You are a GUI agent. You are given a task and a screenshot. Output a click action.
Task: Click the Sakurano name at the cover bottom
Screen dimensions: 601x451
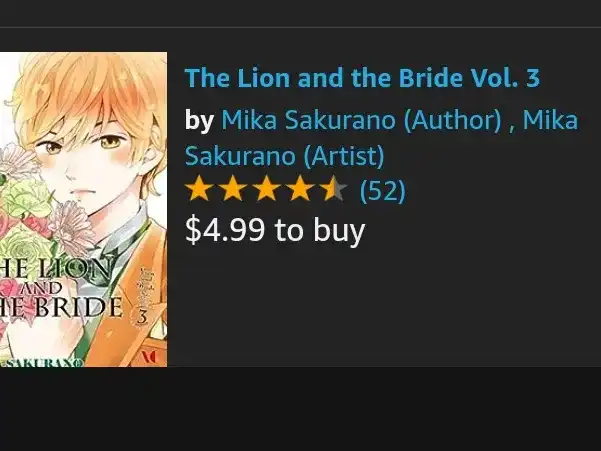pos(44,362)
